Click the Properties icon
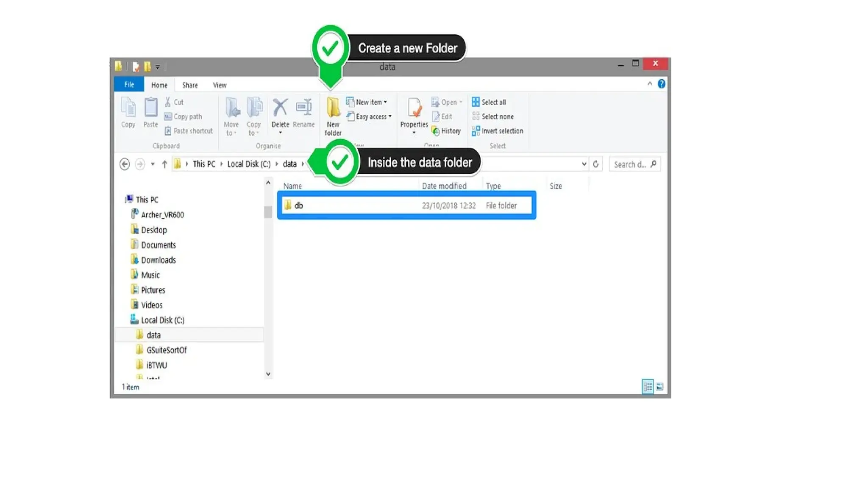 414,108
